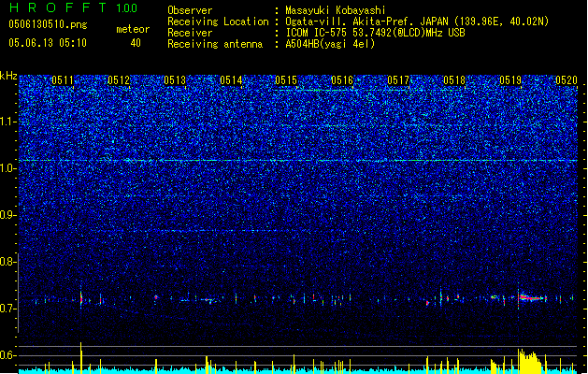Click the meteor label
The image size is (588, 374).
(133, 29)
